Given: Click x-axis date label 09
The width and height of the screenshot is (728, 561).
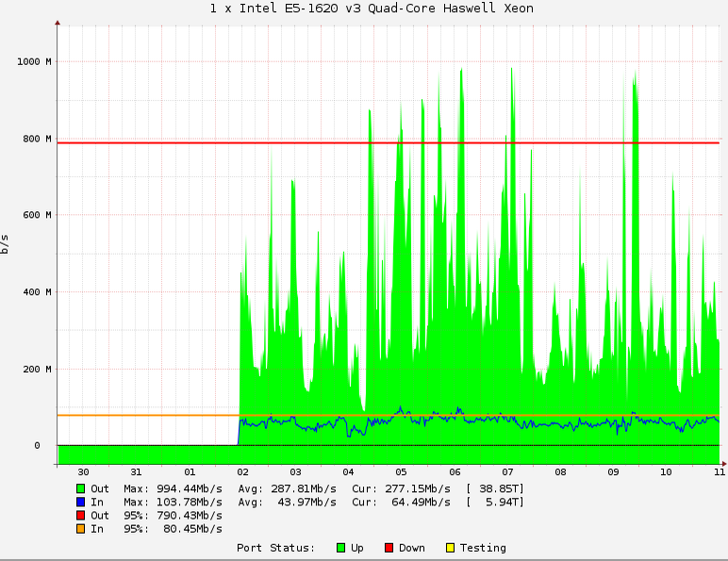Looking at the screenshot, I should click(613, 471).
